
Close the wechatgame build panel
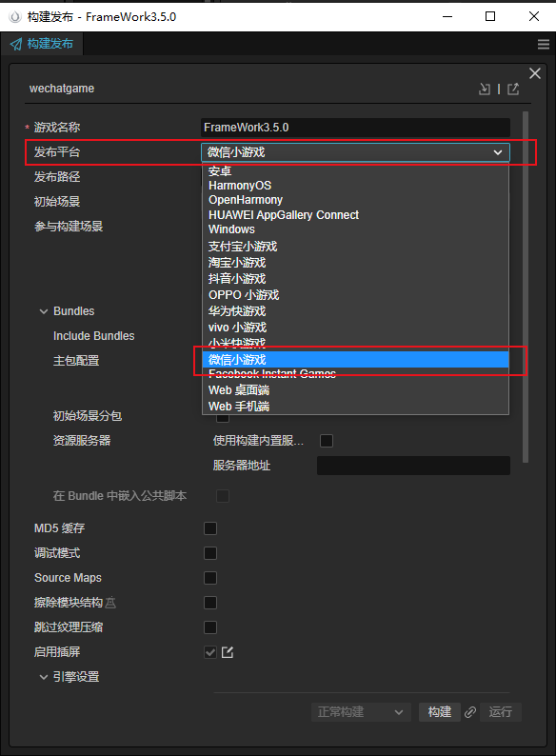535,73
